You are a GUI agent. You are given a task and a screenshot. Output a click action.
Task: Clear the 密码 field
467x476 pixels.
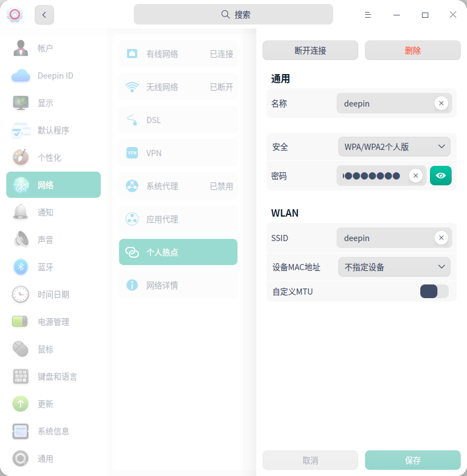tap(415, 176)
